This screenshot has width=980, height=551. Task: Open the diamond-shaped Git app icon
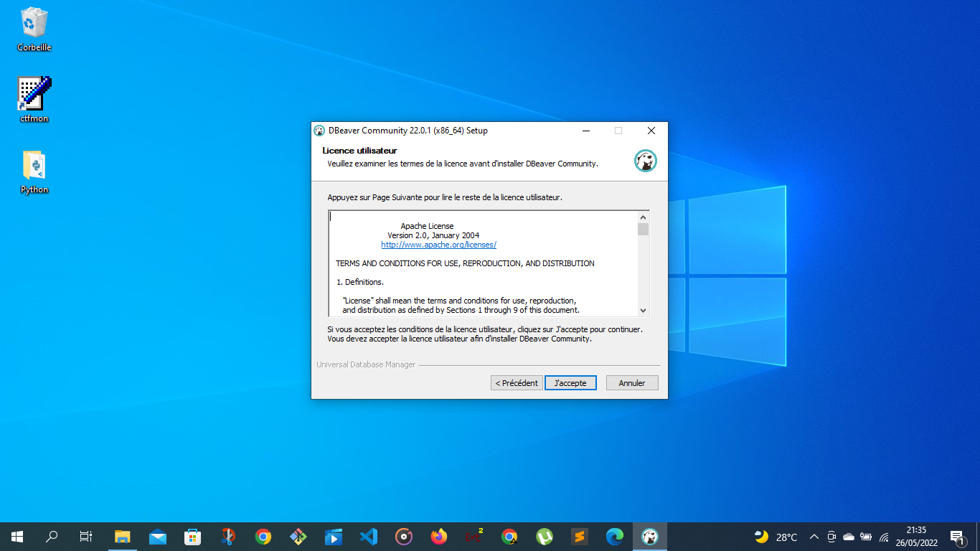tap(298, 537)
